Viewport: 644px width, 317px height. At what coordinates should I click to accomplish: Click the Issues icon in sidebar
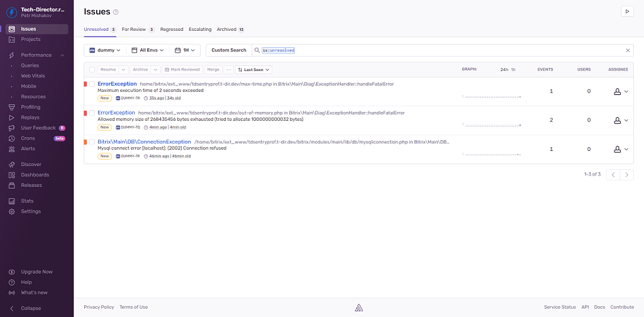(12, 29)
